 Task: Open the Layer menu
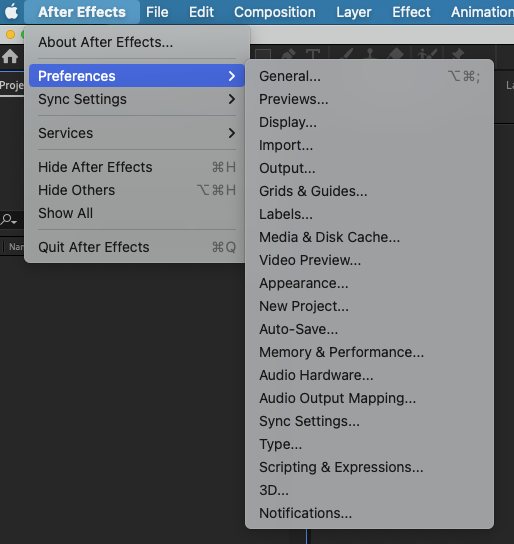(354, 12)
